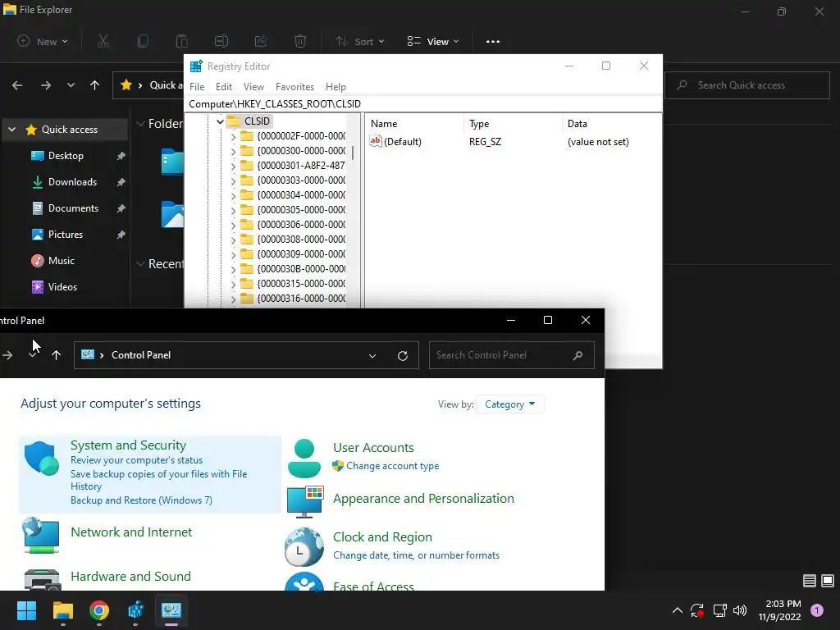This screenshot has height=630, width=840.
Task: Go forward in File Explorer navigation
Action: point(46,85)
